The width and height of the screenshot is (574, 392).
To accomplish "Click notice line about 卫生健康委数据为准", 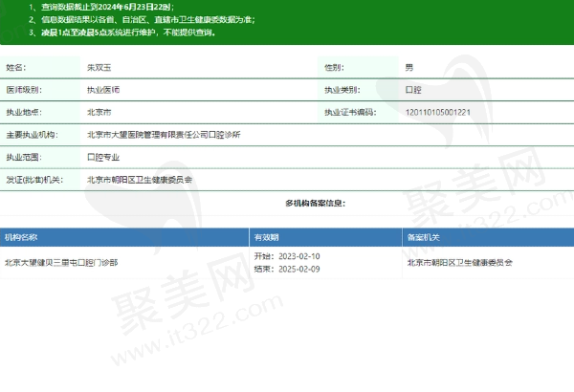I will [x=142, y=20].
